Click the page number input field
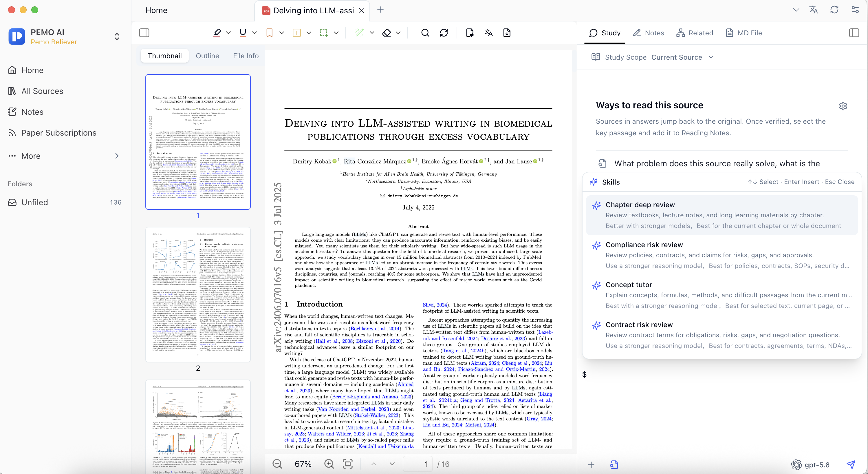 (x=418, y=464)
